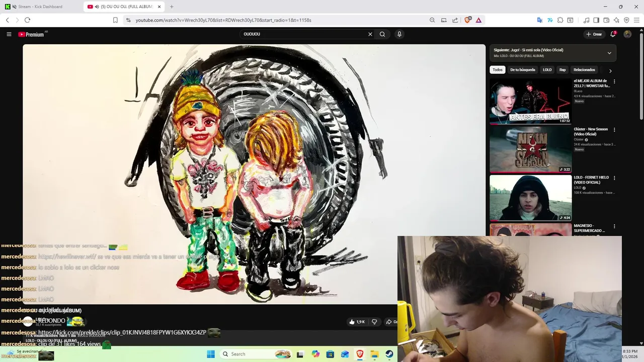Click the Windows taskbar Search box

[x=257, y=354]
